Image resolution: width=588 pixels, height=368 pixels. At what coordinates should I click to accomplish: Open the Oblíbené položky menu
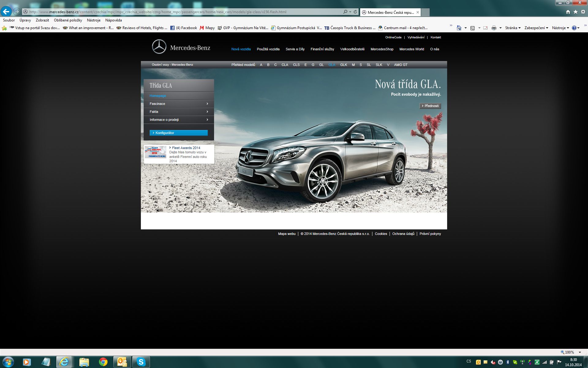click(x=68, y=20)
